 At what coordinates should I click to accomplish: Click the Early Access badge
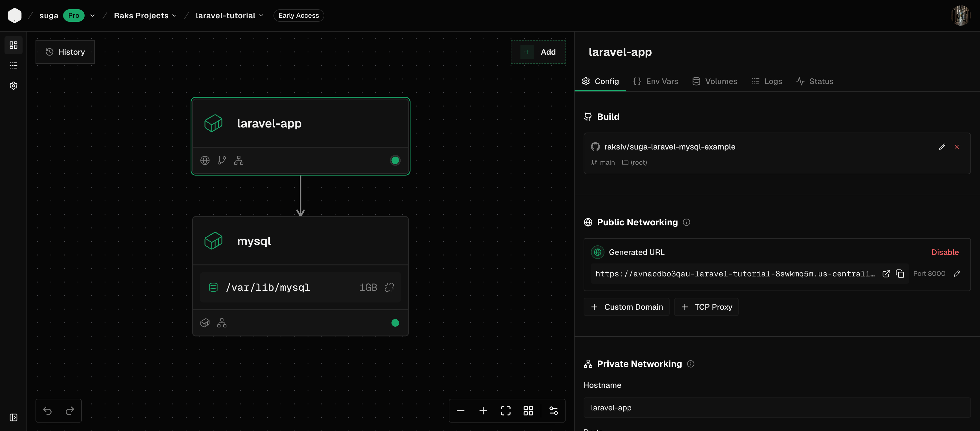click(x=299, y=16)
